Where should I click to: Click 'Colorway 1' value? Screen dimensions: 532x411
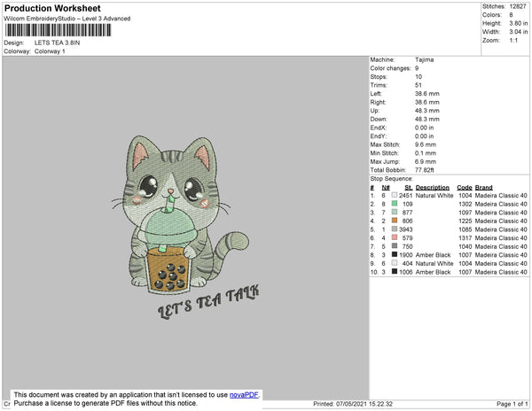point(50,51)
